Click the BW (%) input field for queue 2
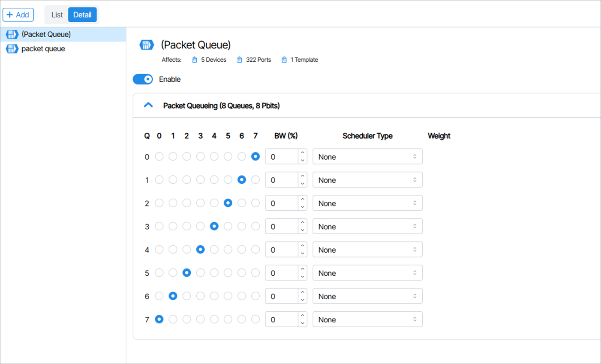The image size is (601, 364). coord(282,203)
